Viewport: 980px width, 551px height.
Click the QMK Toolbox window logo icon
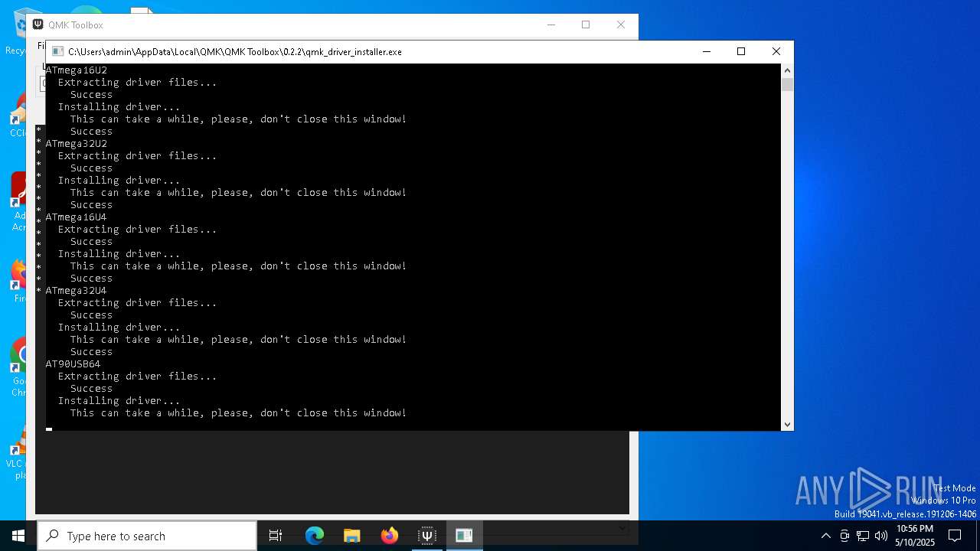[x=38, y=24]
